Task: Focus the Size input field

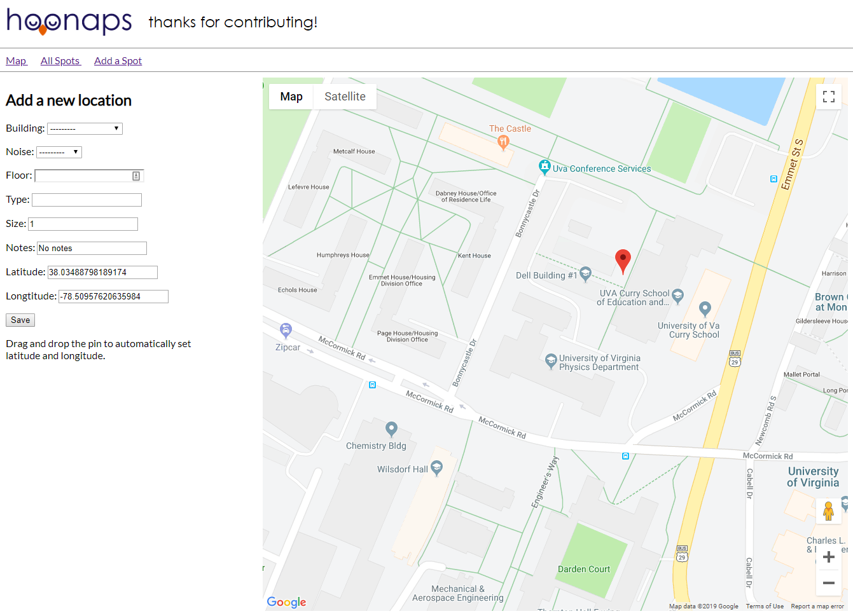Action: coord(83,224)
